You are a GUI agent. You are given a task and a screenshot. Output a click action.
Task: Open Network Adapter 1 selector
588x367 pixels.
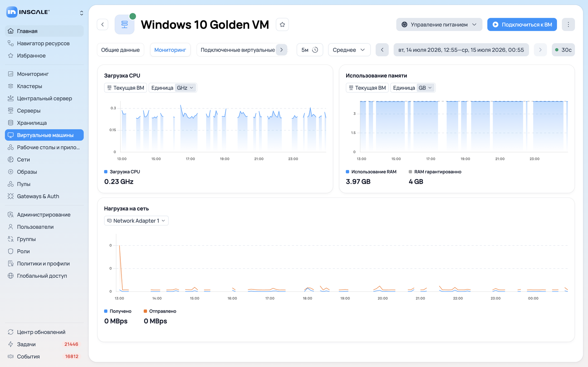click(x=136, y=221)
